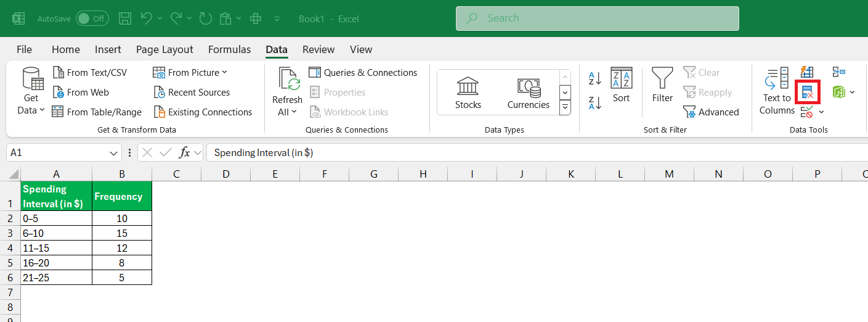
Task: Switch to the Page Layout tab
Action: (x=164, y=49)
